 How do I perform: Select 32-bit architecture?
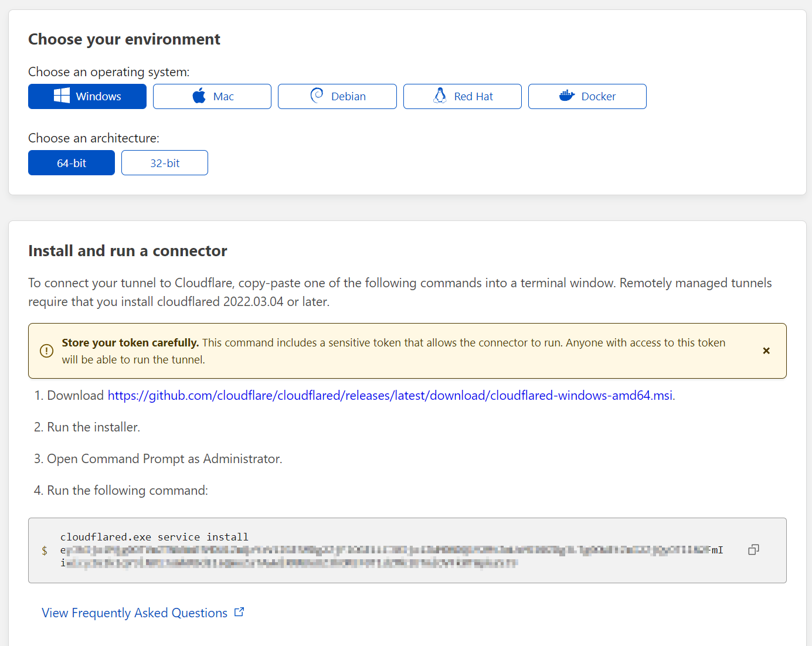[x=165, y=162]
